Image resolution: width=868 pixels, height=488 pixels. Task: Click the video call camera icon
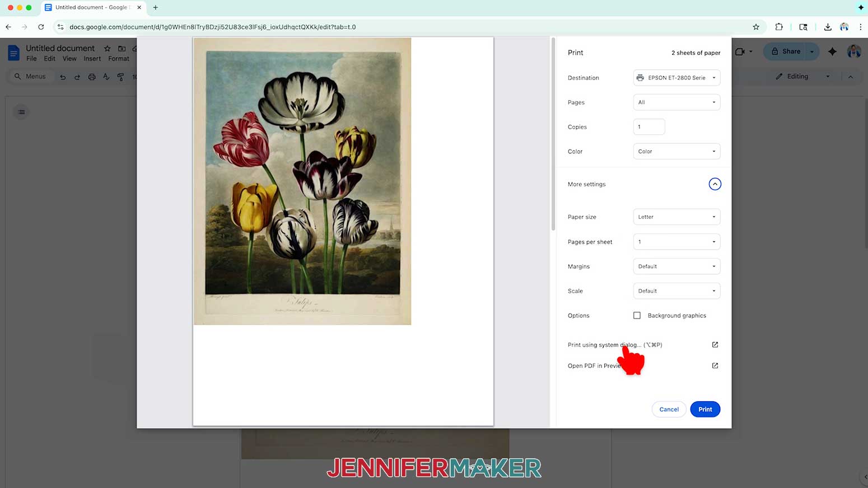(740, 51)
